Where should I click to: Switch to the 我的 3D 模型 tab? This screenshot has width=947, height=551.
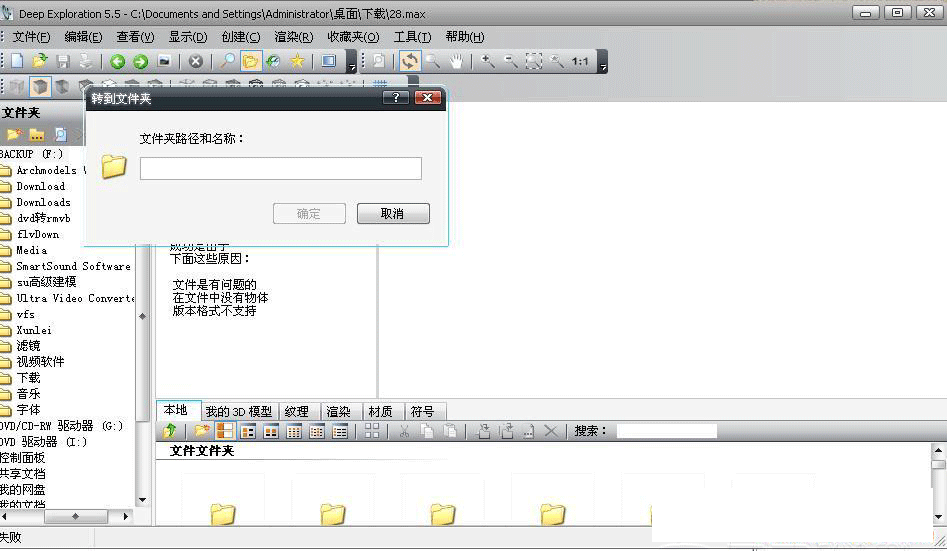239,411
